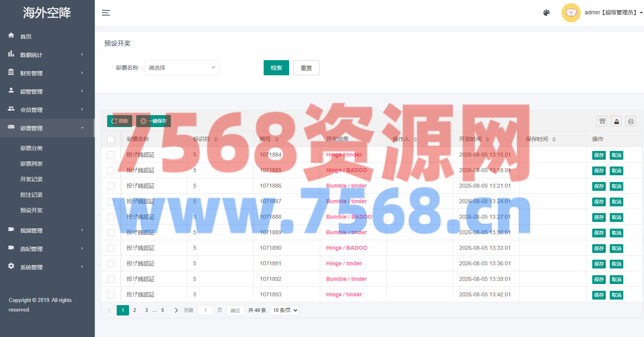Screen dimensions: 644x337
Task: Click the 彩票管理 gamepad icon
Action: point(11,127)
